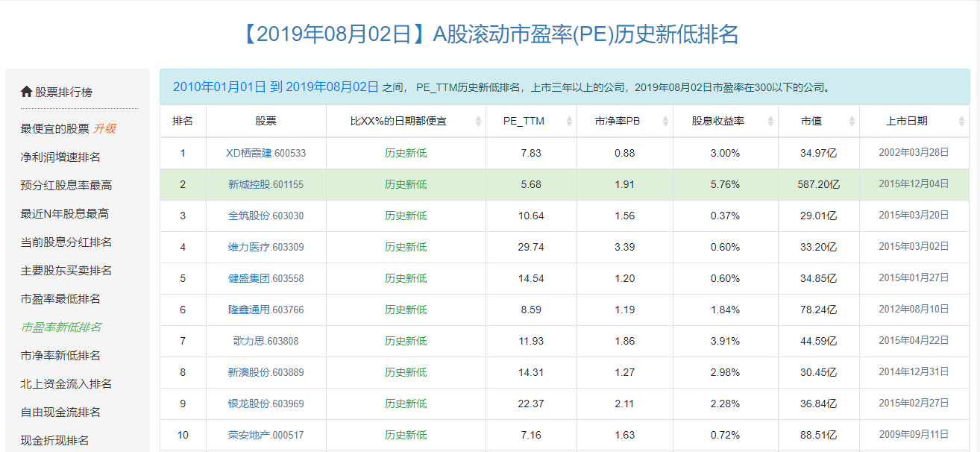Image resolution: width=980 pixels, height=452 pixels.
Task: Open stock link 健盛集团.603558
Action: click(266, 278)
